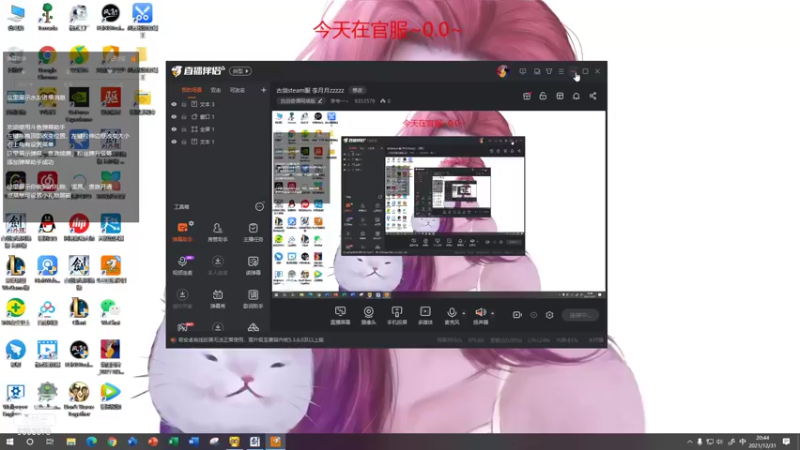Click the 修改 button next to the stream title
The image size is (800, 450).
[x=357, y=90]
